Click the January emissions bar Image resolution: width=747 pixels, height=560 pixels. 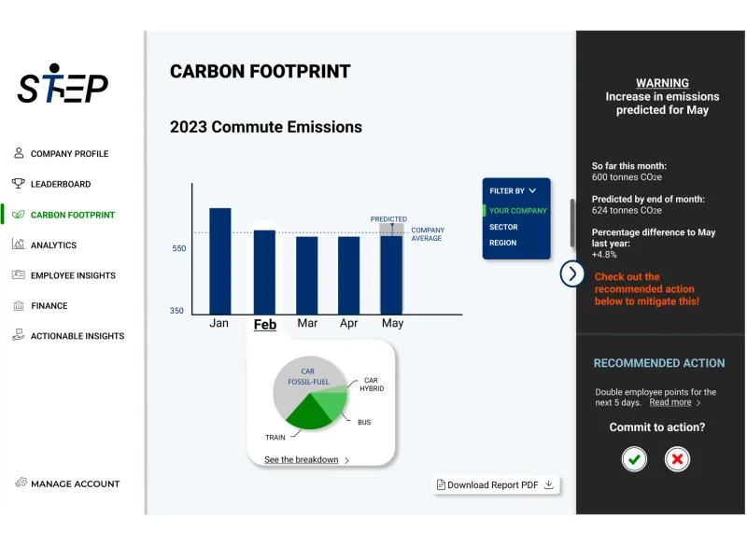pos(220,261)
